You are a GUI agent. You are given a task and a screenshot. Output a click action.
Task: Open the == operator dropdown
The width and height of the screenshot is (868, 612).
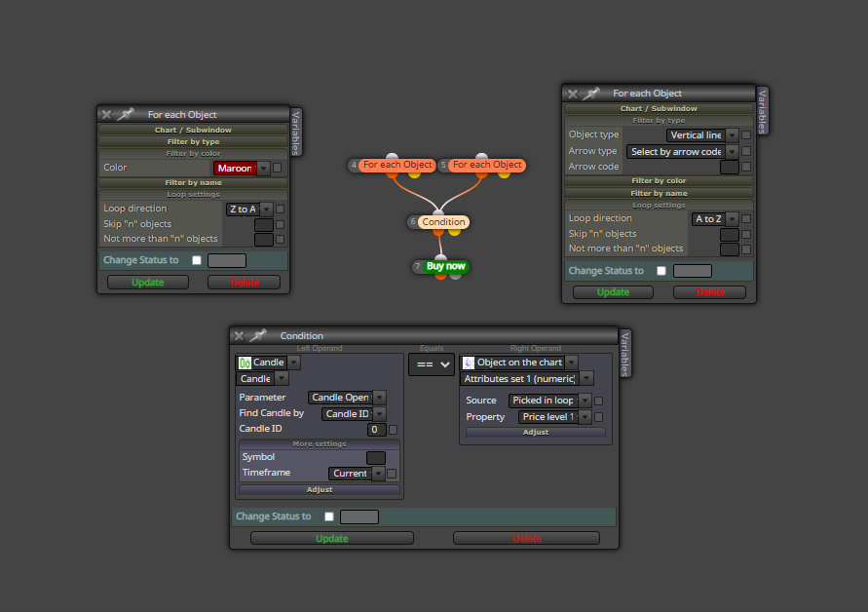click(432, 364)
